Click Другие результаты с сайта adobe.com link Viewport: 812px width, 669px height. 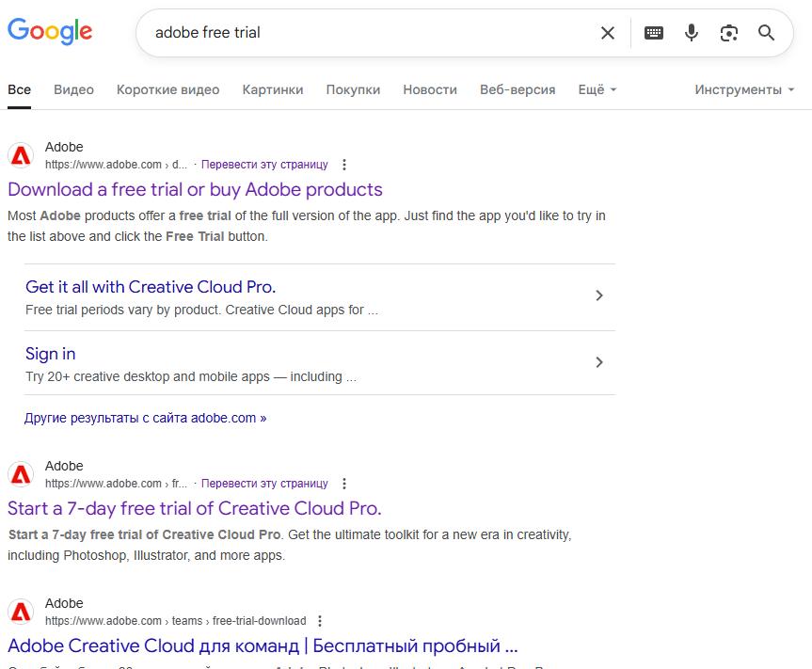pyautogui.click(x=145, y=418)
